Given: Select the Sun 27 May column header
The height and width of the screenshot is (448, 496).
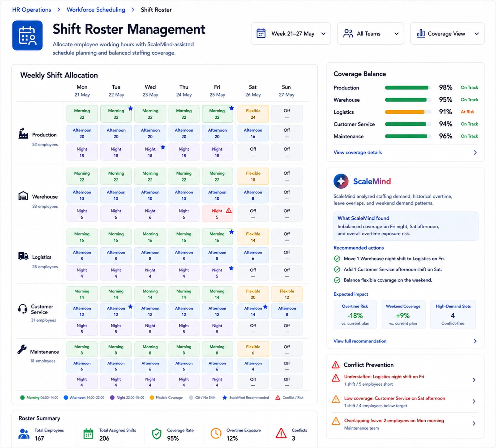Looking at the screenshot, I should click(286, 91).
